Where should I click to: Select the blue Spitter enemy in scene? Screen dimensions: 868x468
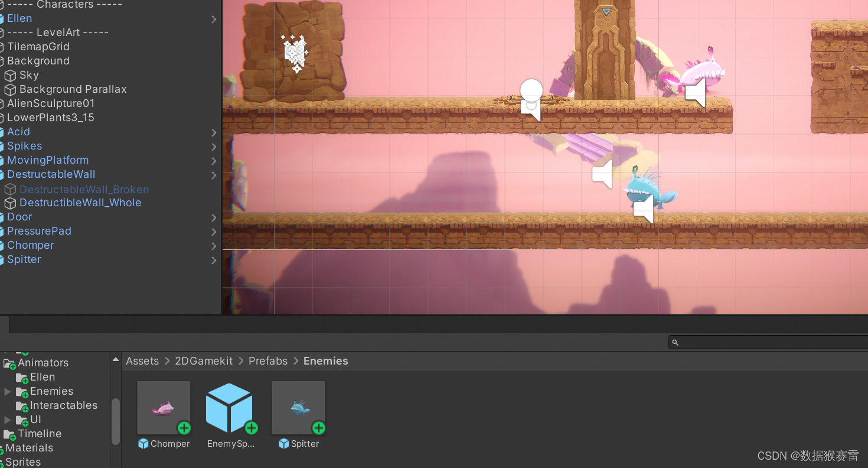[650, 188]
